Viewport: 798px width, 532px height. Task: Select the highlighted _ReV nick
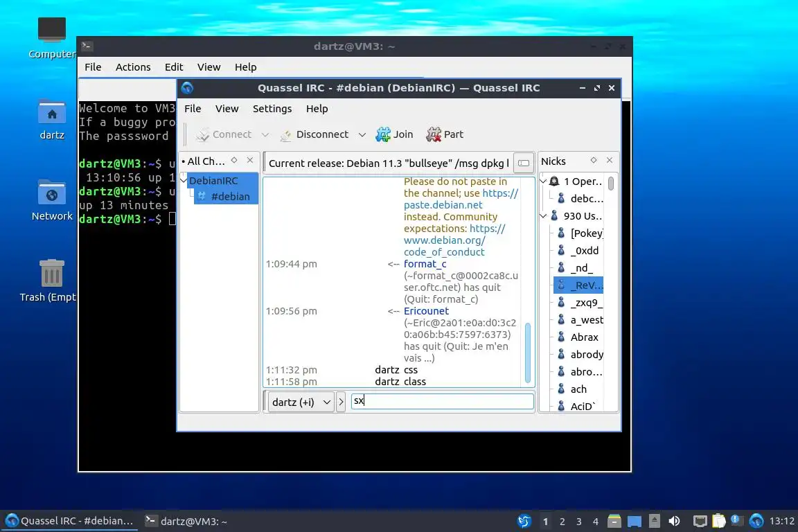coord(578,285)
